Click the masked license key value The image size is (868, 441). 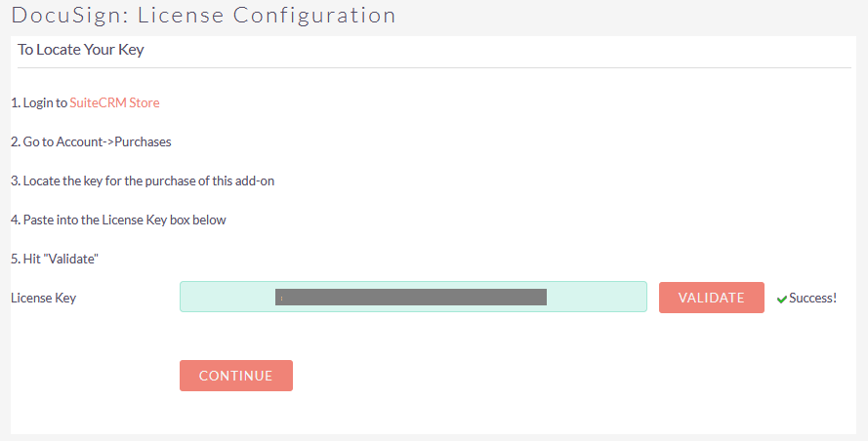pos(410,297)
